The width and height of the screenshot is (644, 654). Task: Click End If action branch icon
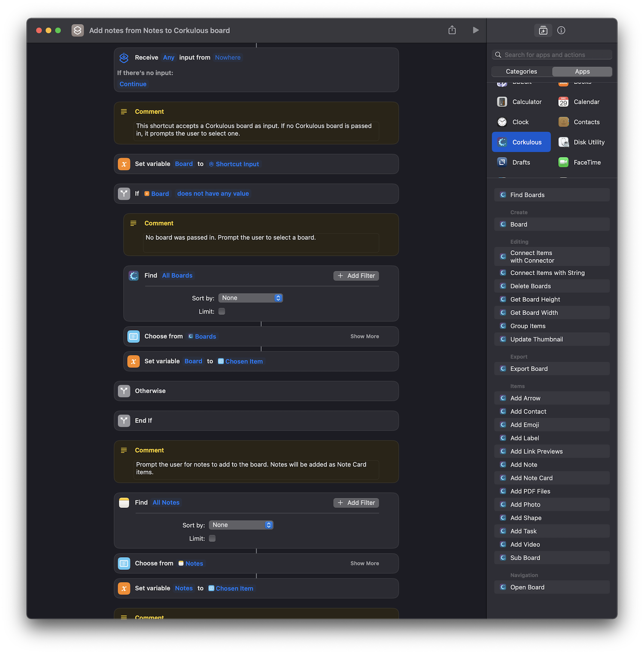click(x=124, y=421)
